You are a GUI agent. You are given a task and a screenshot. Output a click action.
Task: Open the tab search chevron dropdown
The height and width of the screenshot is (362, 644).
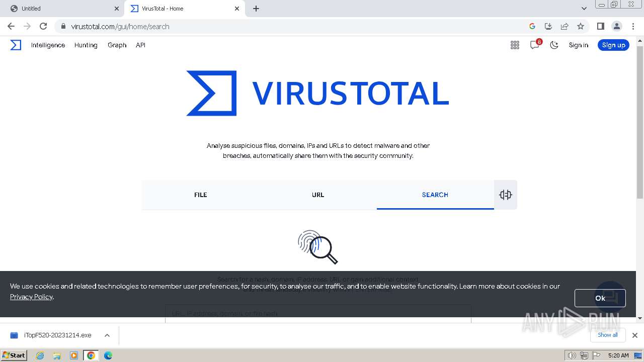coord(584,9)
